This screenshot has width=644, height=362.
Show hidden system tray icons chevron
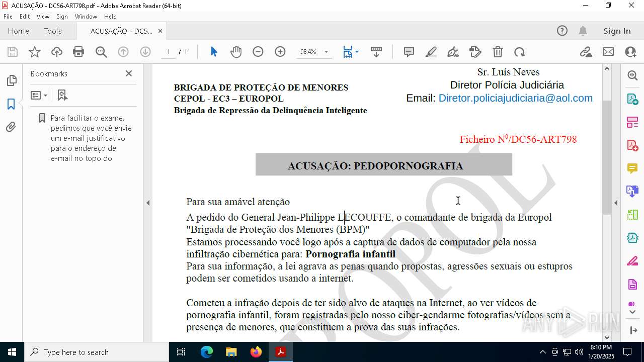[542, 352]
